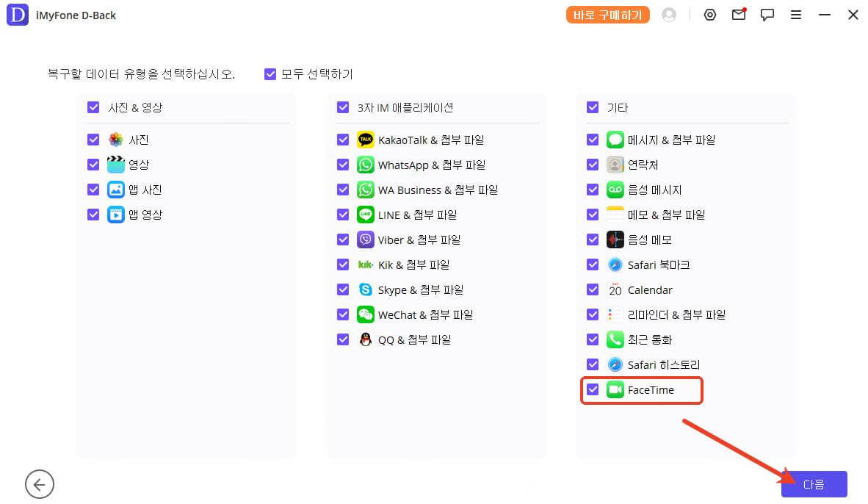Click the 다음 next button
868x504 pixels.
pos(814,485)
